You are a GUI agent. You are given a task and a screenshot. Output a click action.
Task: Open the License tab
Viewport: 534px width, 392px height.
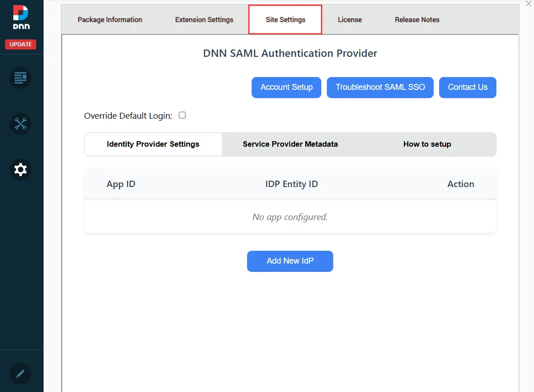(x=350, y=20)
